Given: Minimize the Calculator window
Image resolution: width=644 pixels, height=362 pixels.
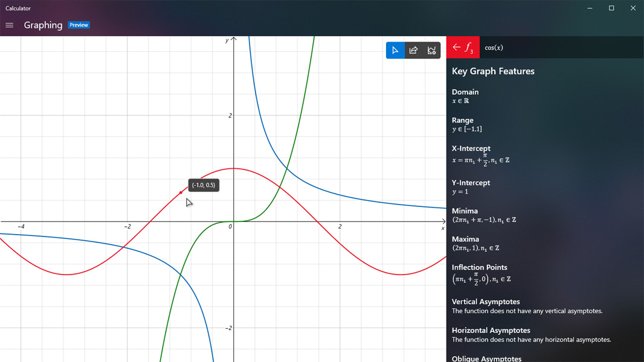Looking at the screenshot, I should (x=590, y=8).
